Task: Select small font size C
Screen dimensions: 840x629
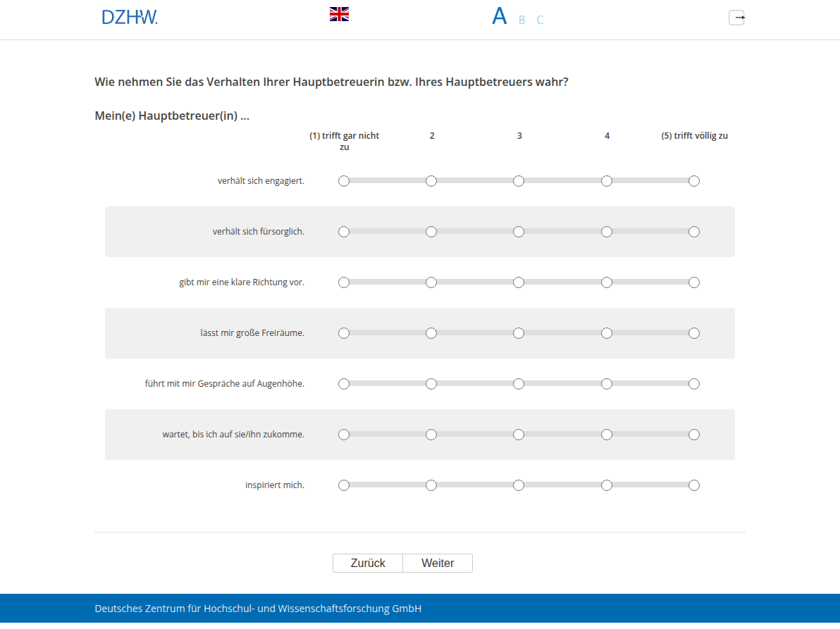Action: [540, 20]
